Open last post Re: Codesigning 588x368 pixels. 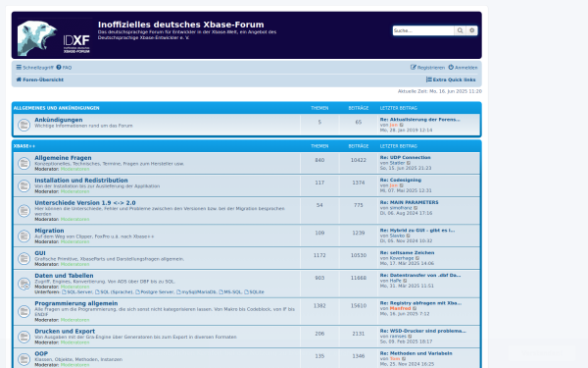pyautogui.click(x=401, y=180)
